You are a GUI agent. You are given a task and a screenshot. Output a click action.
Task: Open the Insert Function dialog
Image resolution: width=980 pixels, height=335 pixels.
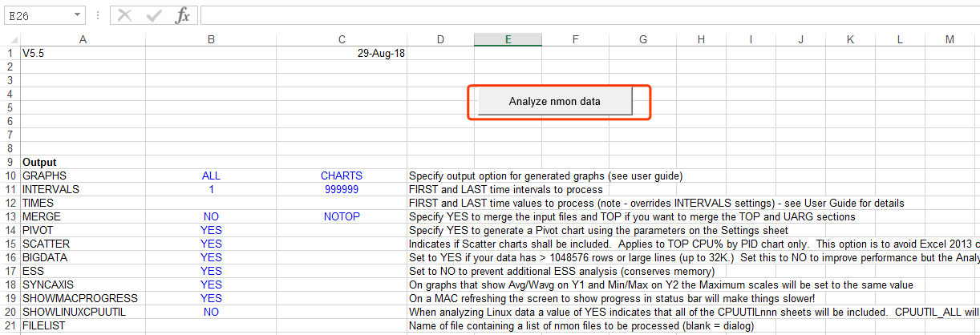point(183,15)
